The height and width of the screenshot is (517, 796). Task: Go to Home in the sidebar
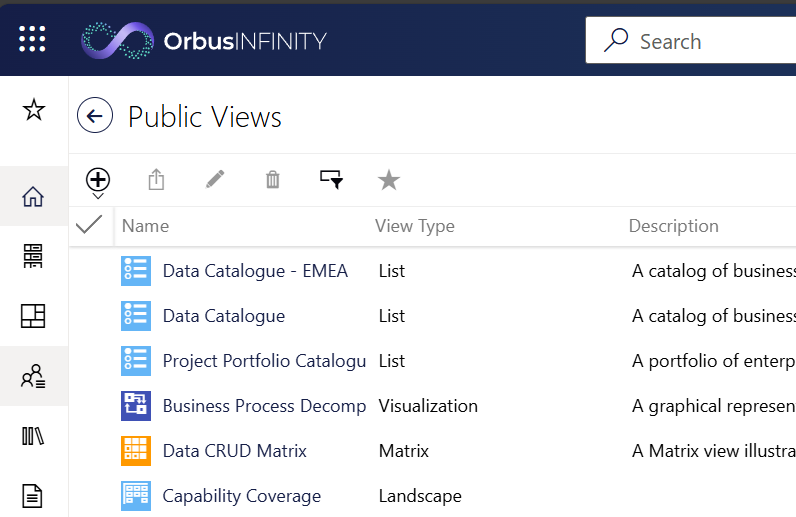tap(33, 196)
